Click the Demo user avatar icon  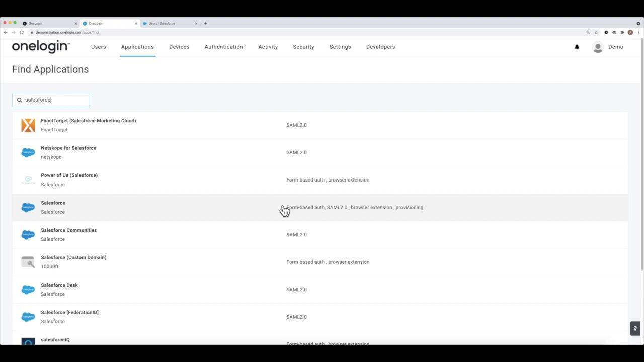point(598,47)
